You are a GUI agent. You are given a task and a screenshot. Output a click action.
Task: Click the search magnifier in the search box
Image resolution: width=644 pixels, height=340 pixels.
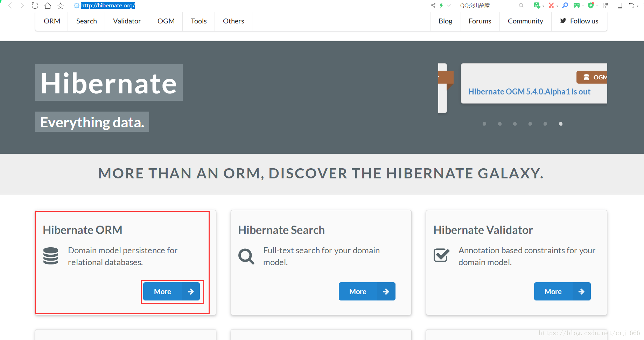521,5
